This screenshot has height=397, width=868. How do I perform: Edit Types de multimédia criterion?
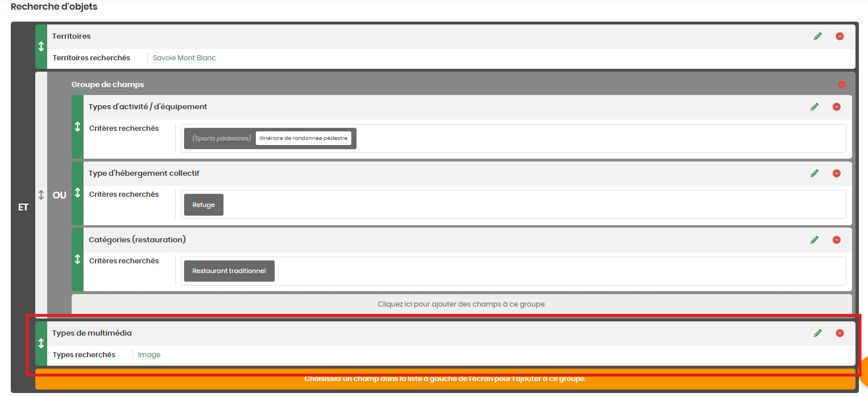(817, 333)
